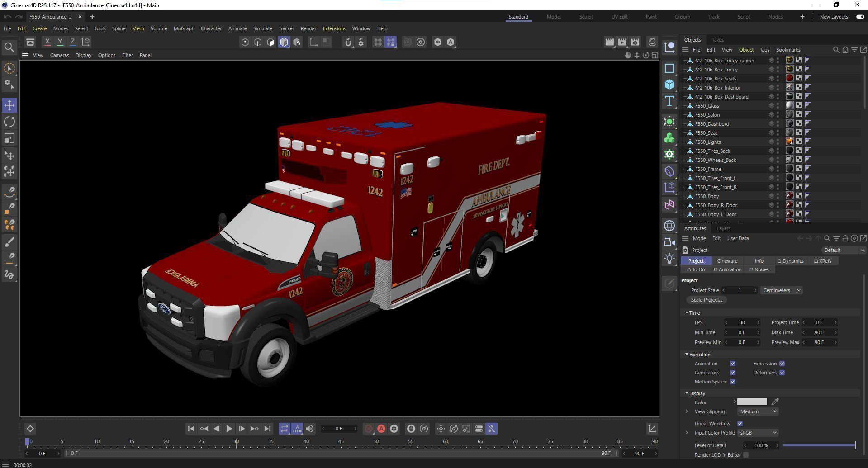Click the Scale Project... button
This screenshot has width=868, height=468.
[707, 300]
